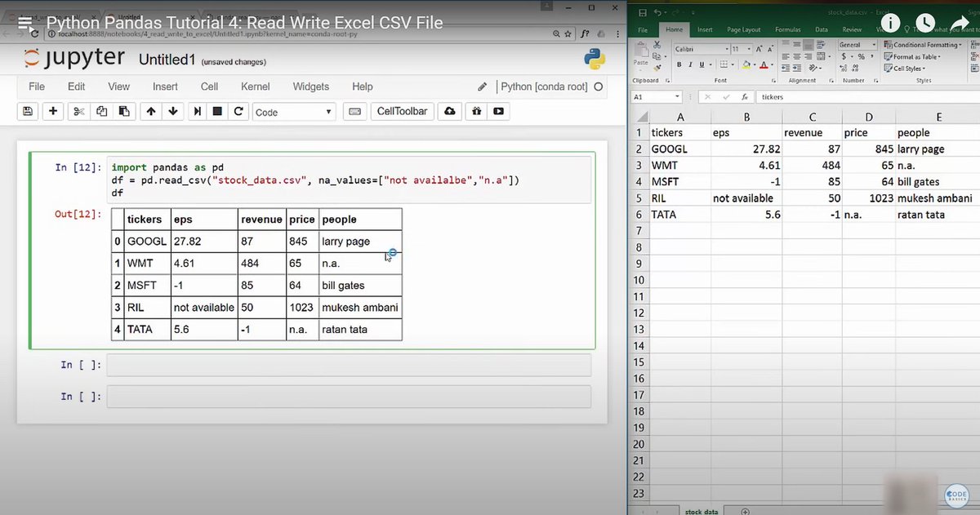This screenshot has width=980, height=515.
Task: Open the video playlist menu icon
Action: click(x=24, y=23)
